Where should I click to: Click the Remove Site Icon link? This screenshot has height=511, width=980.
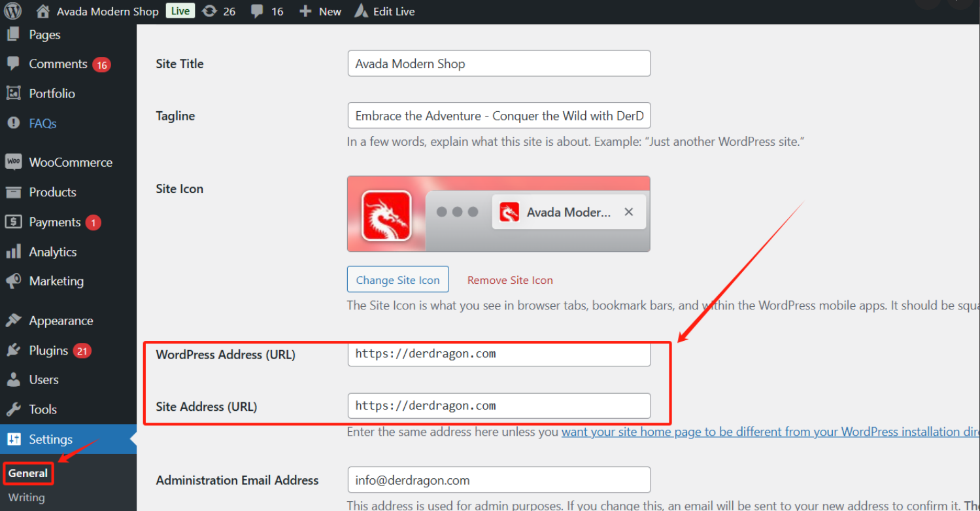click(x=510, y=280)
